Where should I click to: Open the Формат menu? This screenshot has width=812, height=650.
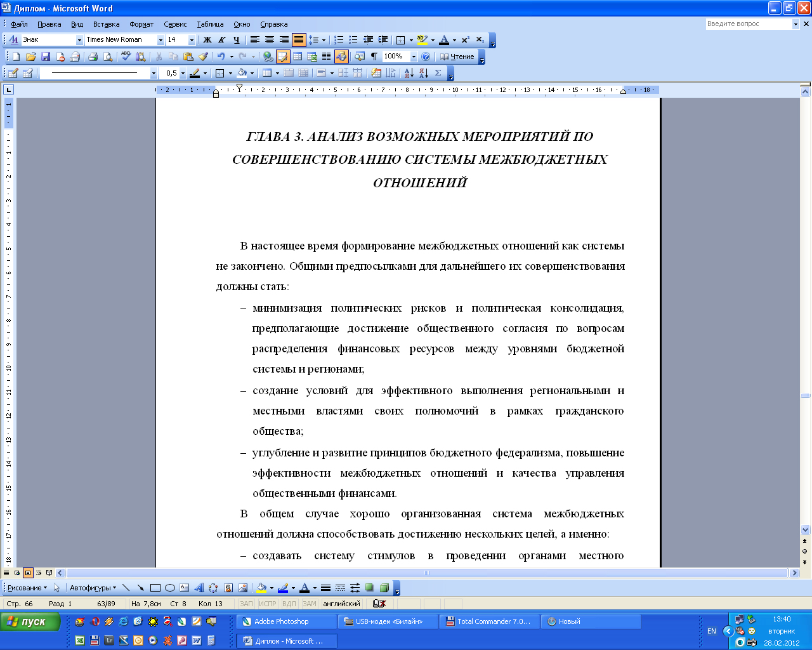[x=141, y=24]
